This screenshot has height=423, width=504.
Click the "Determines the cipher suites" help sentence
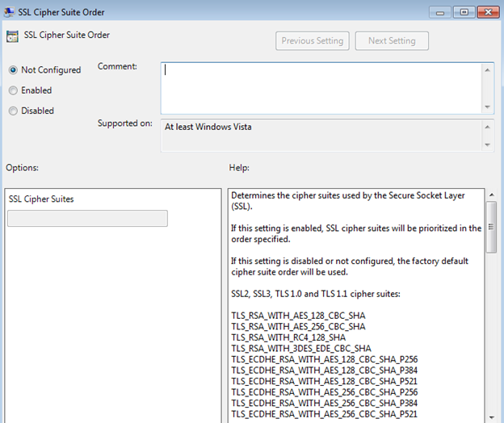(348, 201)
